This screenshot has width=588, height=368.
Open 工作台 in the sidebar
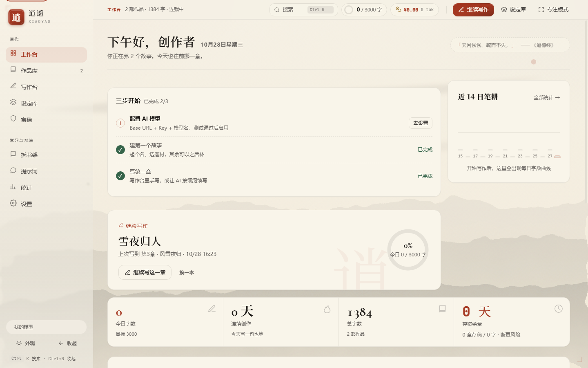pyautogui.click(x=46, y=54)
